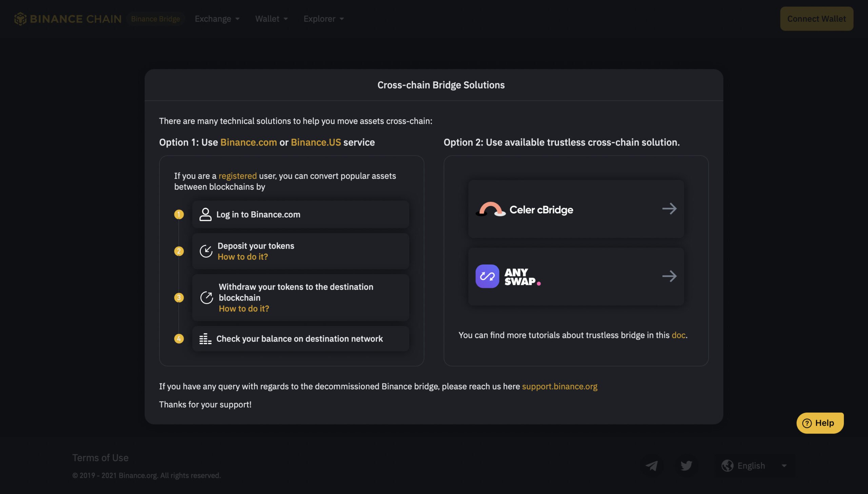Image resolution: width=868 pixels, height=494 pixels.
Task: Click the copyright notice text in footer
Action: click(146, 475)
